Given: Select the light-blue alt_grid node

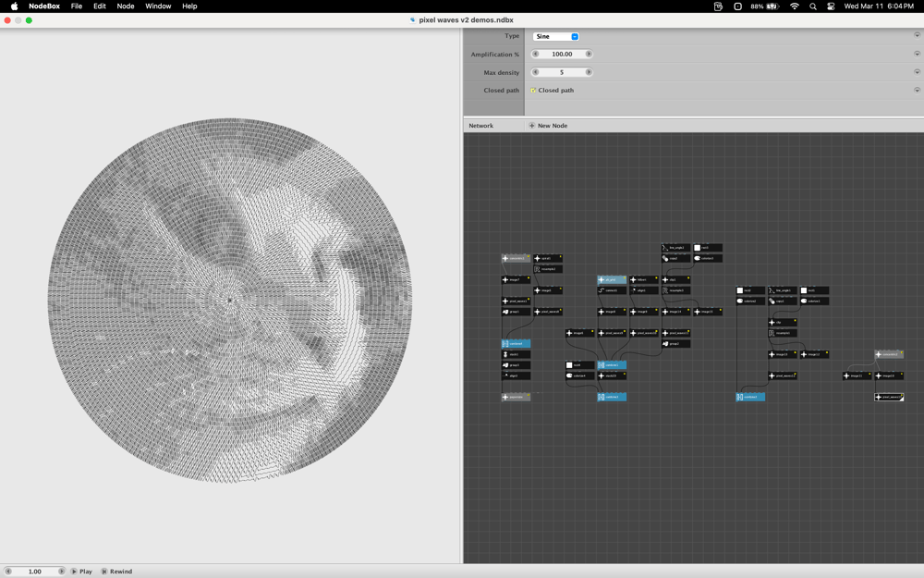Looking at the screenshot, I should point(612,279).
